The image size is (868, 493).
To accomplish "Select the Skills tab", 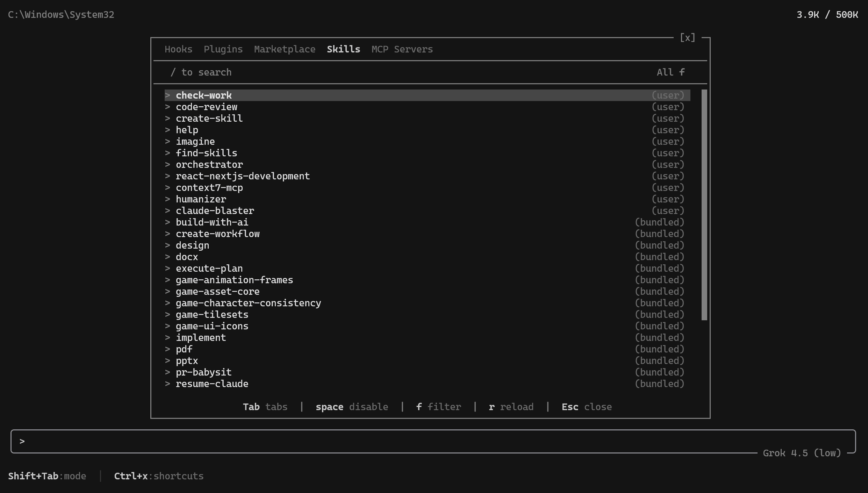I will click(343, 49).
